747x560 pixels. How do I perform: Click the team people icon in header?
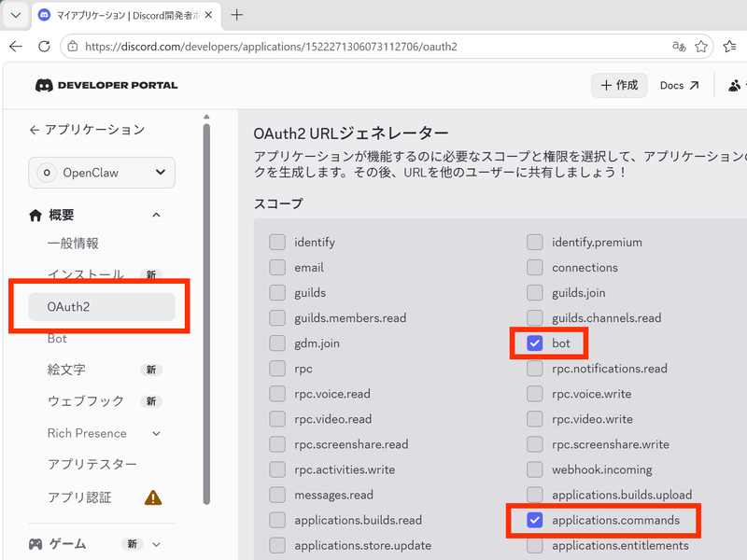[735, 85]
